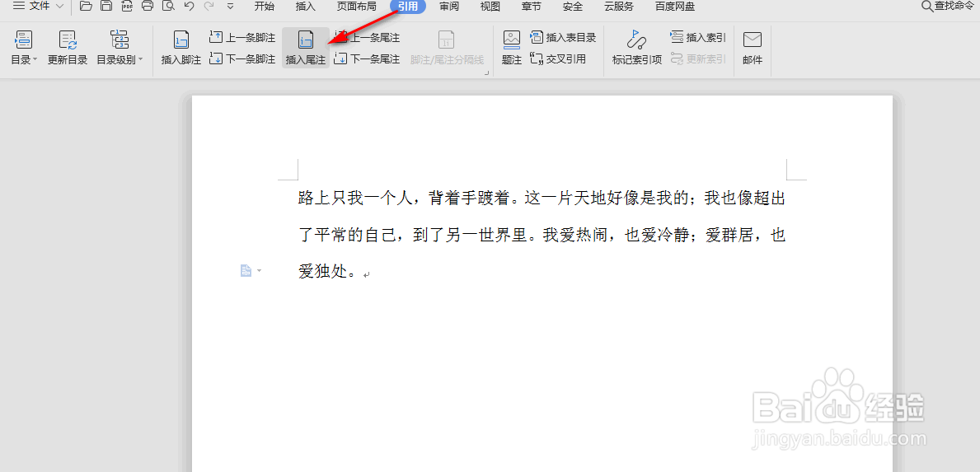Click the line starting with 了平常的自己

[542, 236]
